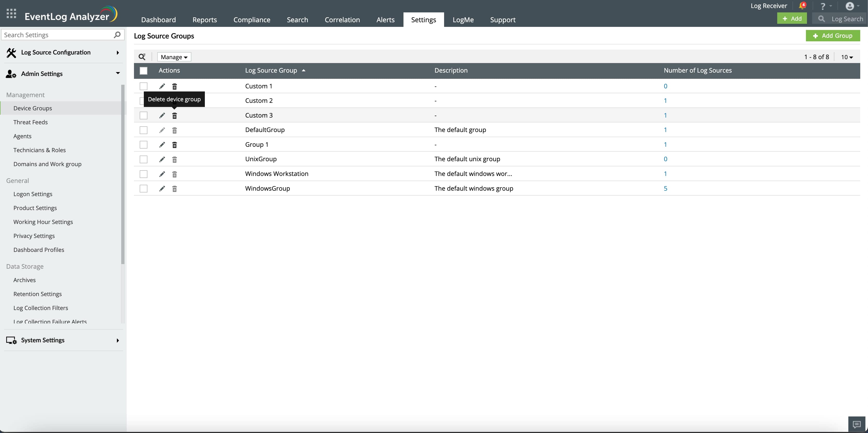Open the table search filter icon
Screen dimensions: 868x433
[x=142, y=57]
